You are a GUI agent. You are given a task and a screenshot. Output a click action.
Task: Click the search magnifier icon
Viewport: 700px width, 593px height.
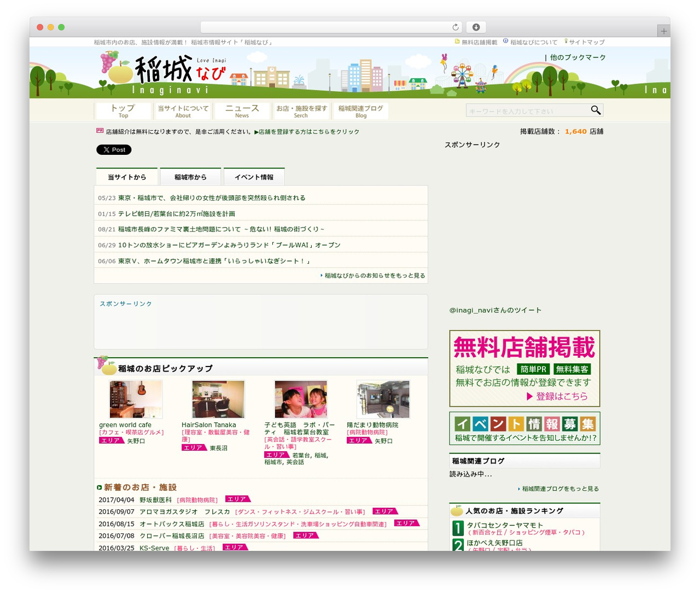click(x=596, y=111)
